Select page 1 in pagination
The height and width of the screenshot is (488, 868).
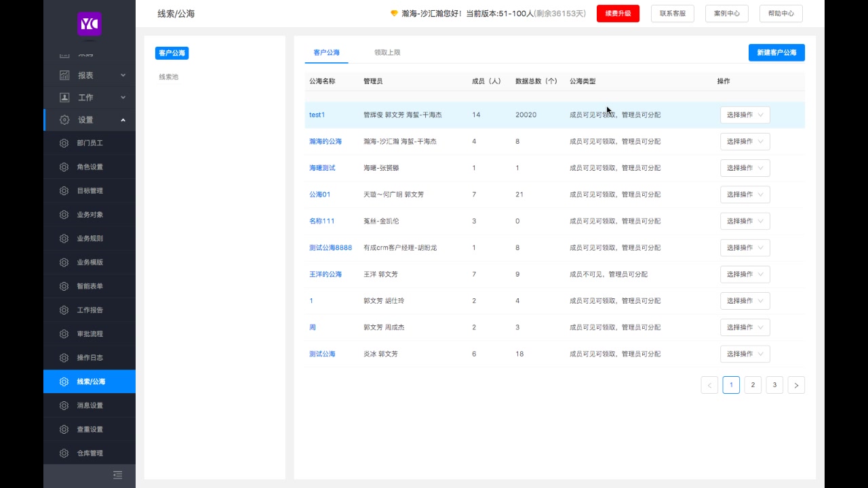click(x=731, y=385)
